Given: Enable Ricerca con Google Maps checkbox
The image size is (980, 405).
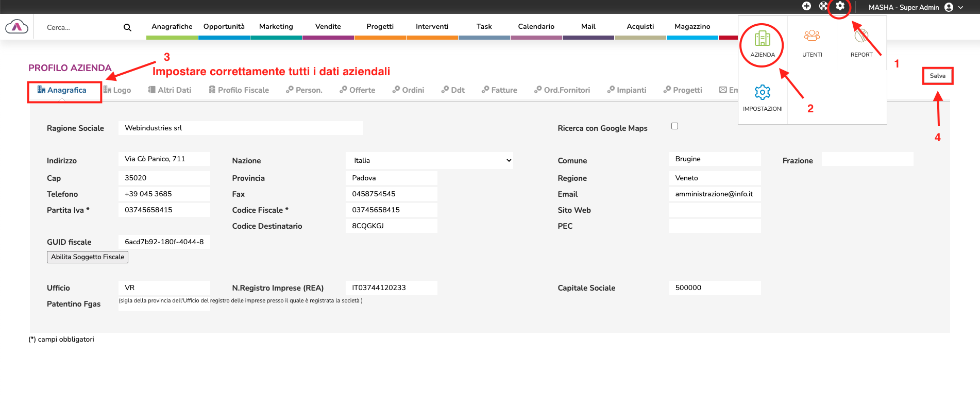Looking at the screenshot, I should (x=674, y=126).
